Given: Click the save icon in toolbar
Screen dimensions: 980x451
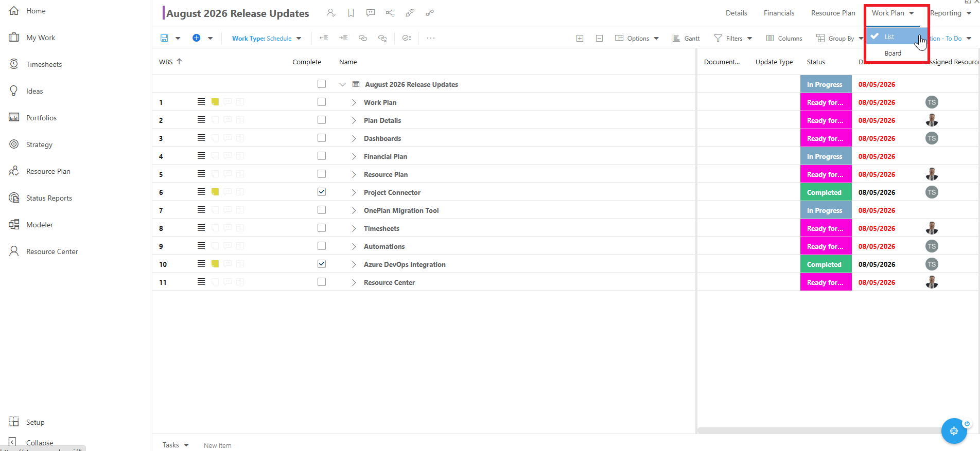Looking at the screenshot, I should (164, 38).
